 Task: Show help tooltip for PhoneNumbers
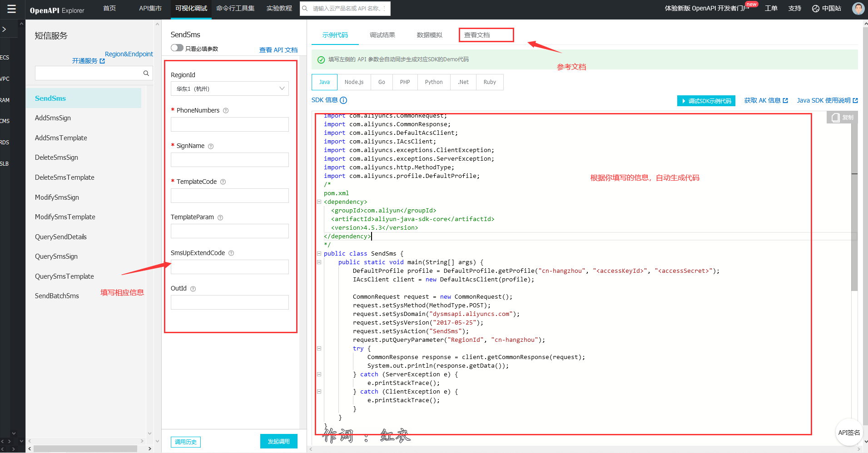click(x=226, y=111)
